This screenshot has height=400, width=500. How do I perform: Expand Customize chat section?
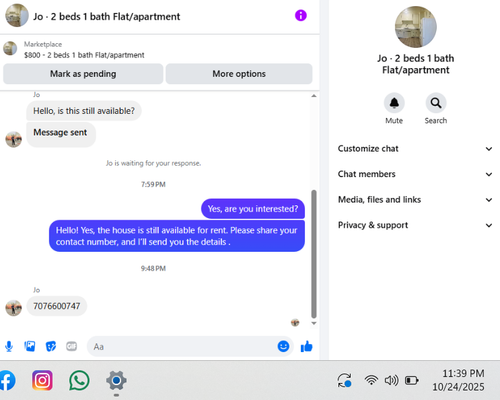(x=415, y=149)
